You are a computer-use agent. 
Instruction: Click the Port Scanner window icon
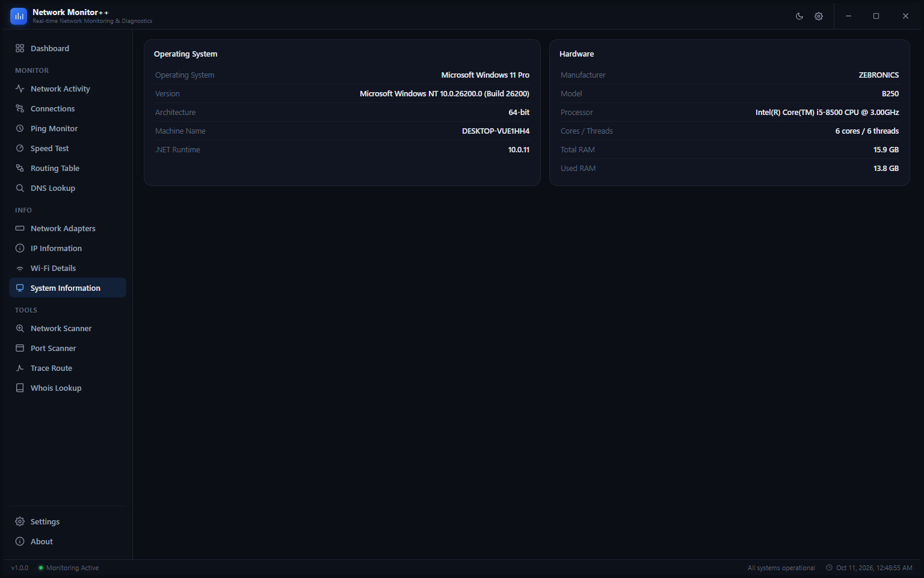[20, 348]
